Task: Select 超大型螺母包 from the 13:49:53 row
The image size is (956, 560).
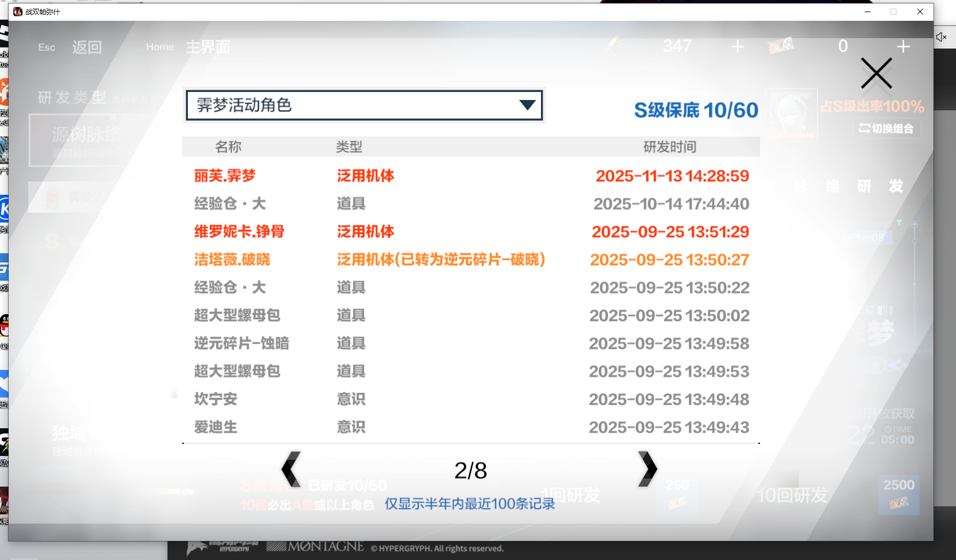Action: tap(237, 371)
